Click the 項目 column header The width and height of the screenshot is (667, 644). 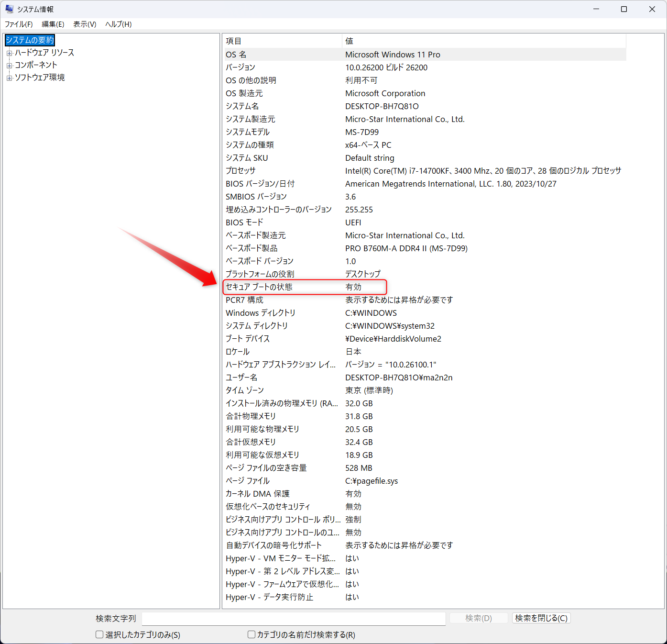pyautogui.click(x=282, y=41)
